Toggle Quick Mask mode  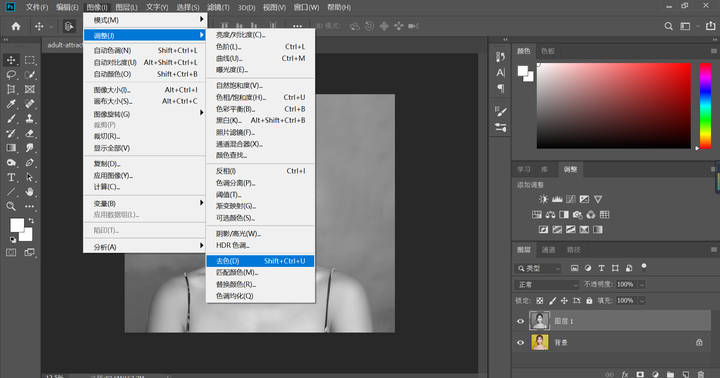[11, 253]
